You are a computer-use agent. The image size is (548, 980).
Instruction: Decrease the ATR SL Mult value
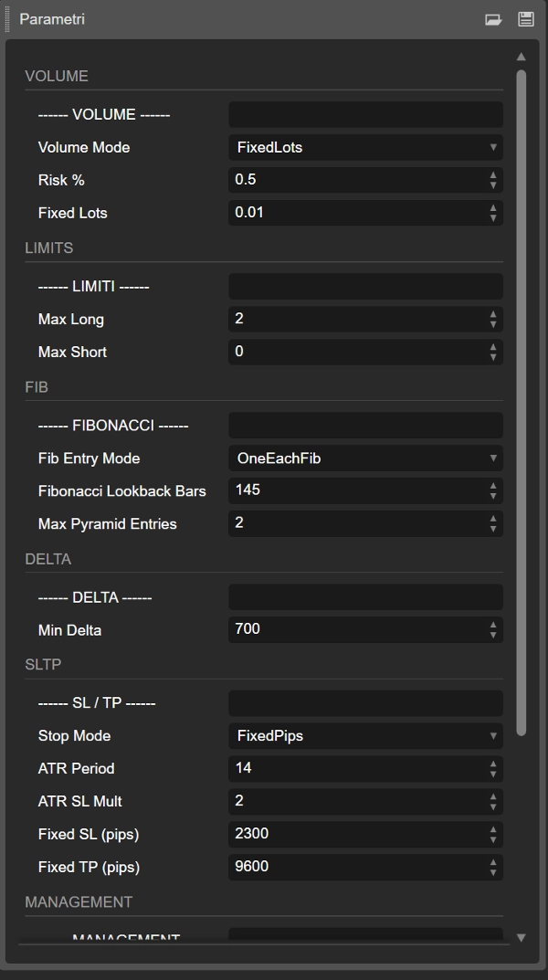[493, 806]
